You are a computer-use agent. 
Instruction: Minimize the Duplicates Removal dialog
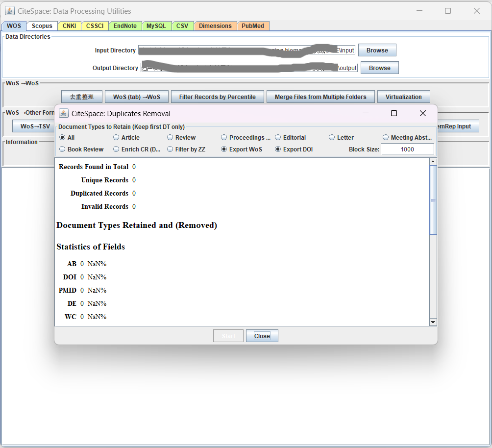[366, 113]
